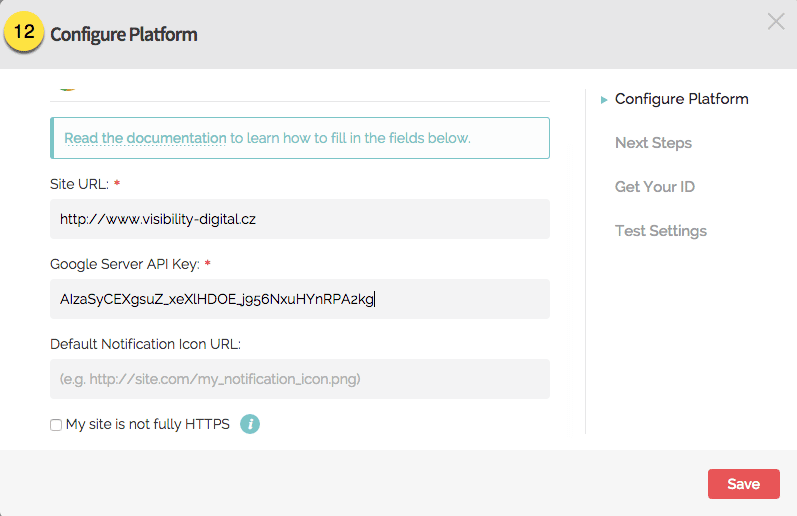Focus the Site URL input field

point(300,218)
